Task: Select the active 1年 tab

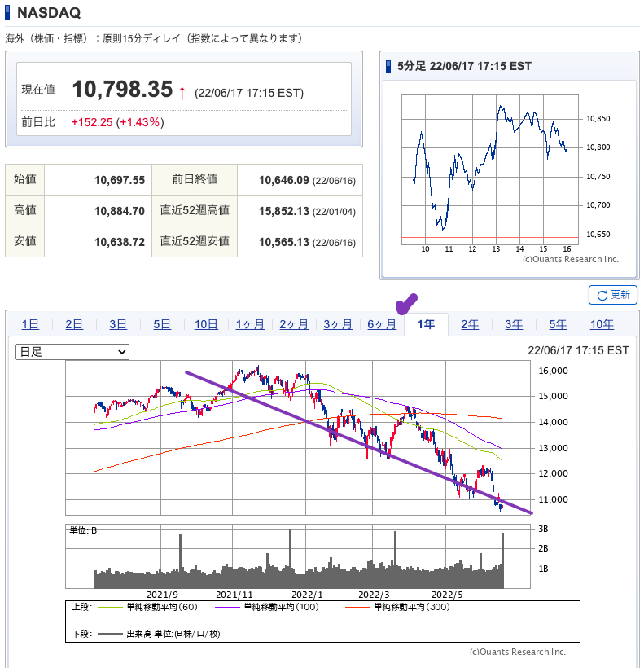Action: tap(426, 324)
